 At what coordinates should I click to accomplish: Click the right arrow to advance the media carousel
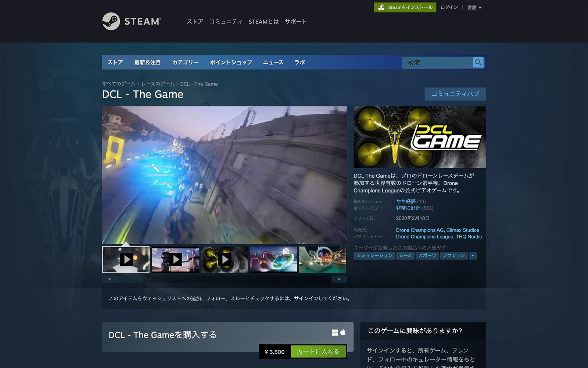(338, 279)
